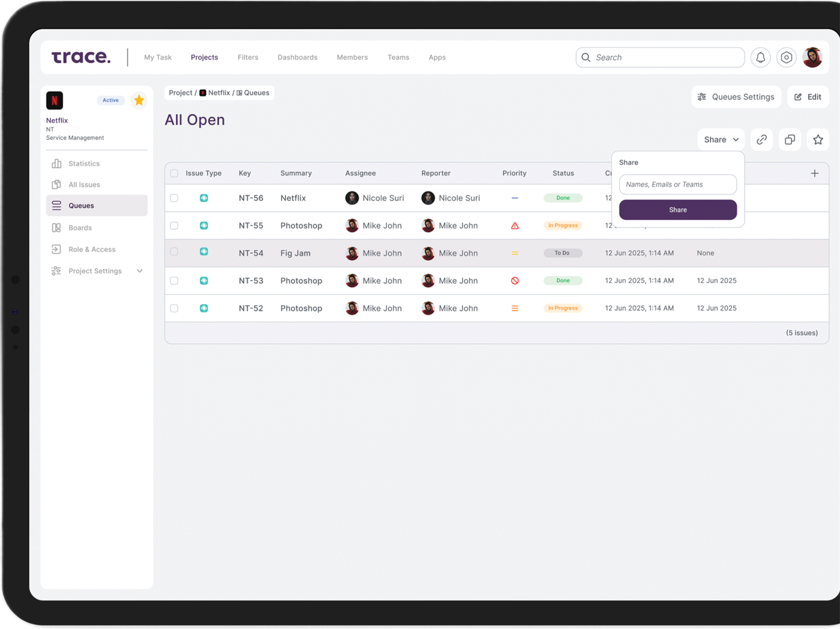The height and width of the screenshot is (629, 840).
Task: Toggle the select-all checkbox in table header
Action: tap(174, 173)
